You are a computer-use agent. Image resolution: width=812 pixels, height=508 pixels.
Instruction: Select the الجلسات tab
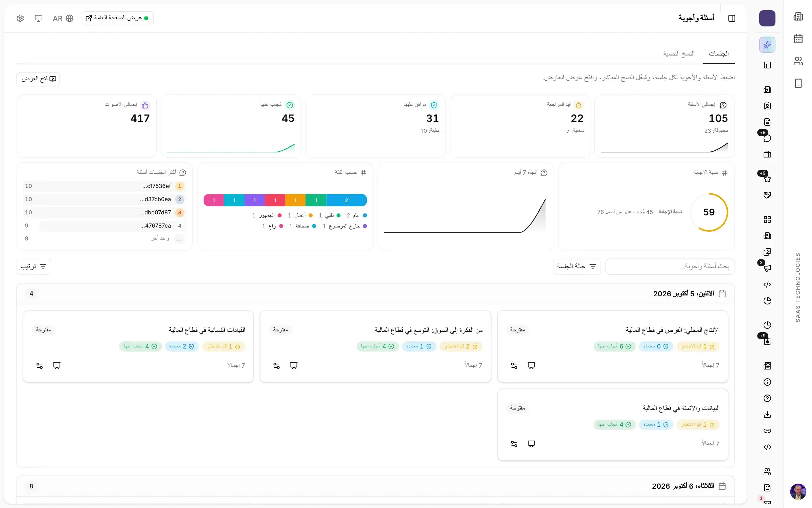coord(719,54)
